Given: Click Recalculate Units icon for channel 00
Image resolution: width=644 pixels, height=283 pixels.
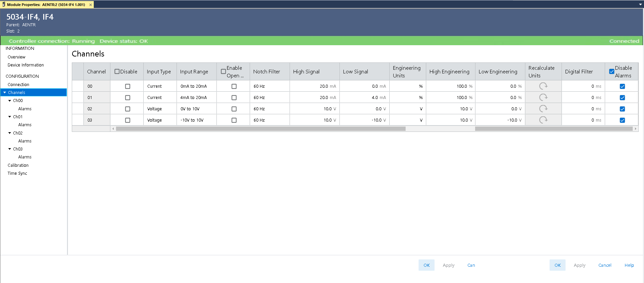Looking at the screenshot, I should click(x=543, y=86).
